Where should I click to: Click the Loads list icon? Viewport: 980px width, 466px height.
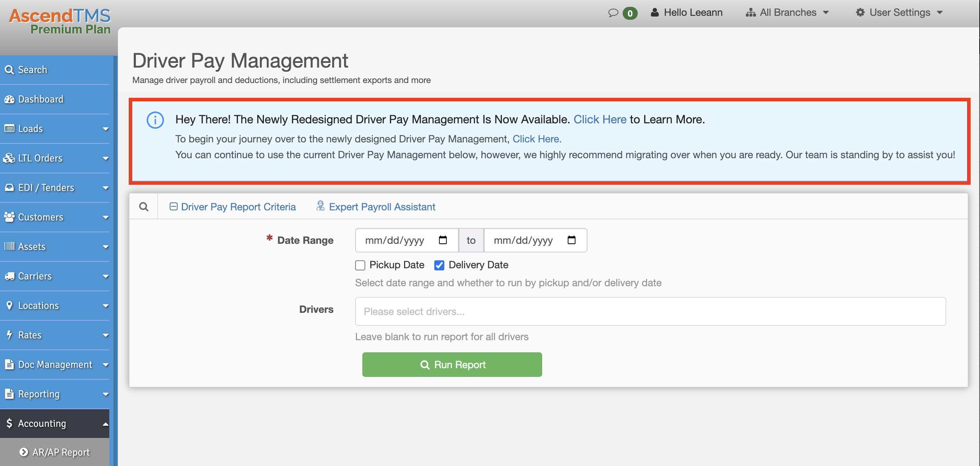[9, 129]
